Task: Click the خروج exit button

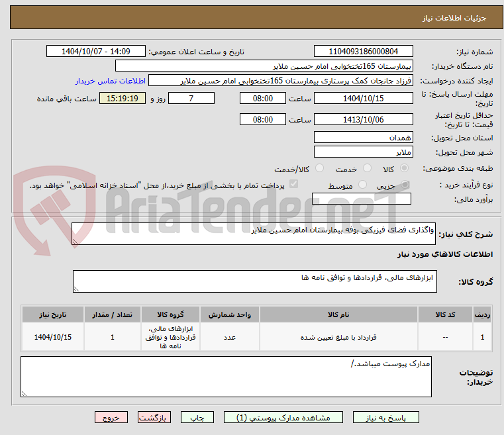Action: [111, 417]
